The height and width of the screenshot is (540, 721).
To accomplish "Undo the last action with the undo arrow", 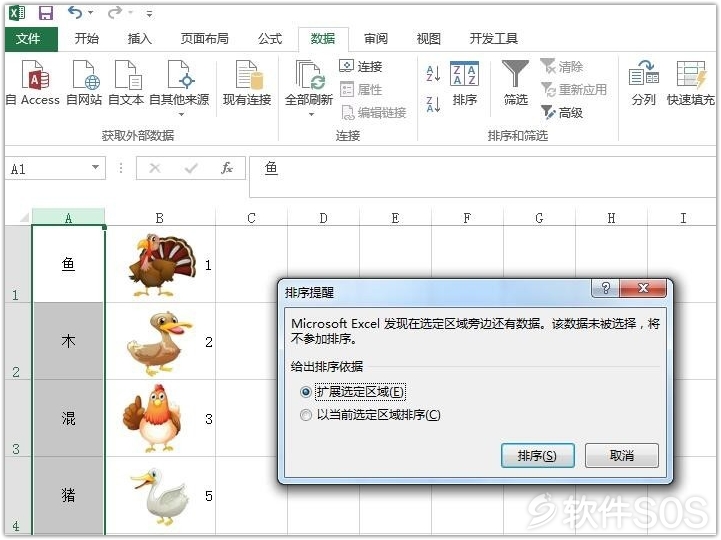I will [75, 12].
